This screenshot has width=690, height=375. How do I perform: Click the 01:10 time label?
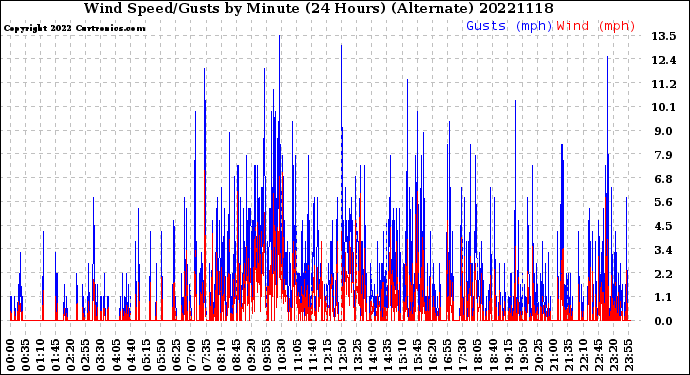(x=41, y=355)
